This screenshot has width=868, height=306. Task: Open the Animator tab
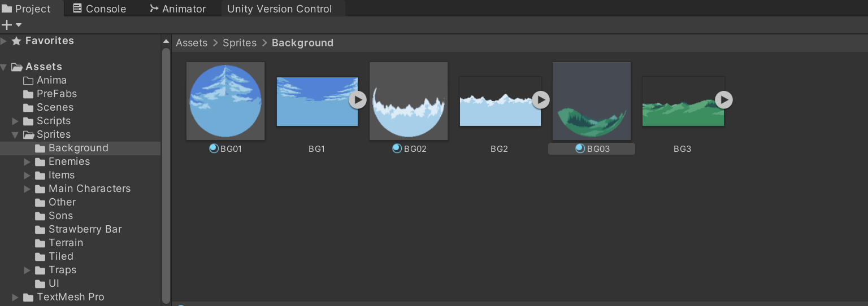(x=177, y=9)
